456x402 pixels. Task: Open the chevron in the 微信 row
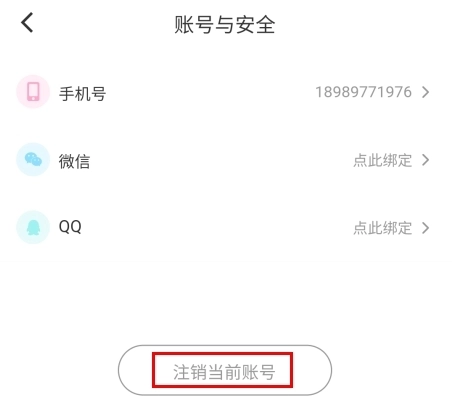[425, 160]
